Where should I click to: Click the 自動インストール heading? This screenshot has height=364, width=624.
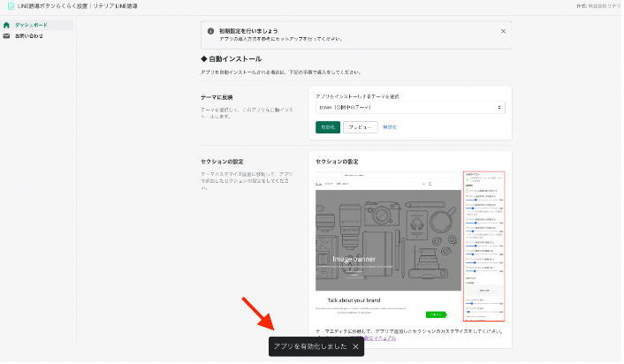tap(232, 59)
